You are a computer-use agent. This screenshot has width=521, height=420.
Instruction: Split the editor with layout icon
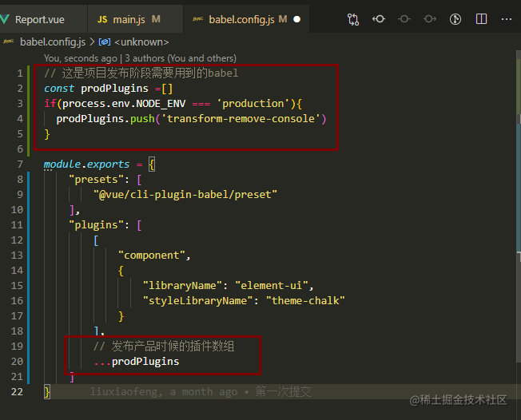pyautogui.click(x=481, y=19)
